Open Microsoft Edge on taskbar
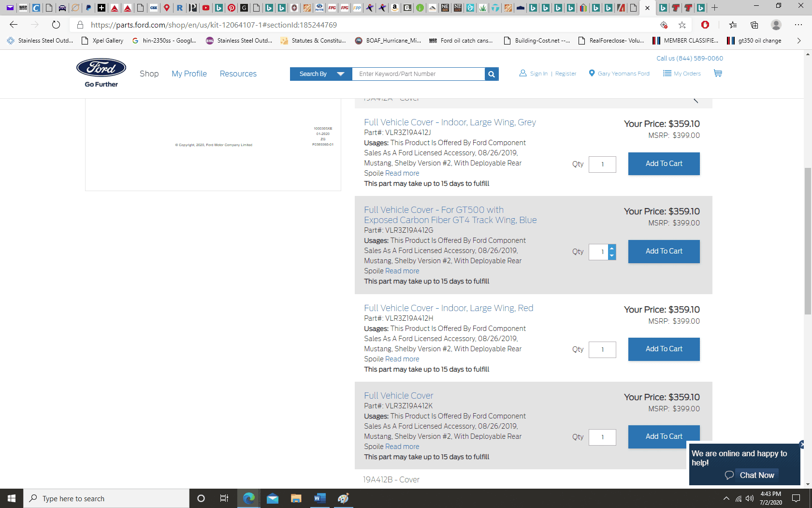The image size is (812, 508). coord(249,498)
